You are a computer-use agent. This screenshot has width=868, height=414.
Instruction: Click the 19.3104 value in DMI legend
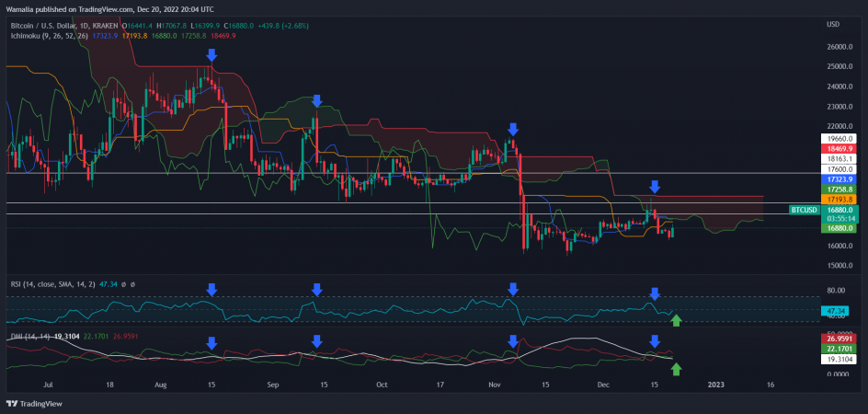coord(66,337)
